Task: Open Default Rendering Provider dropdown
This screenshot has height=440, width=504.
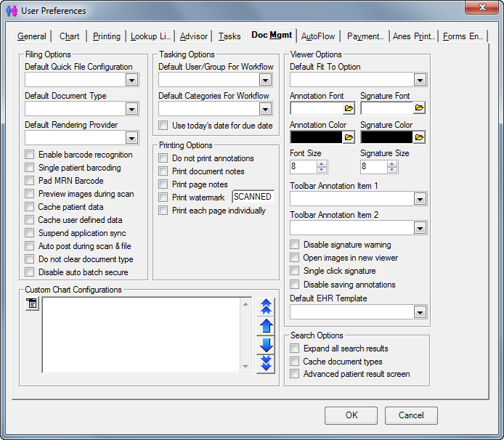Action: [x=131, y=138]
